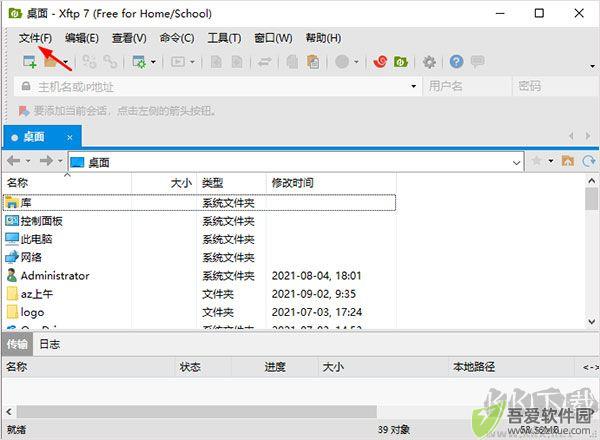
Task: Click the tab scroll right arrow
Action: click(x=588, y=136)
